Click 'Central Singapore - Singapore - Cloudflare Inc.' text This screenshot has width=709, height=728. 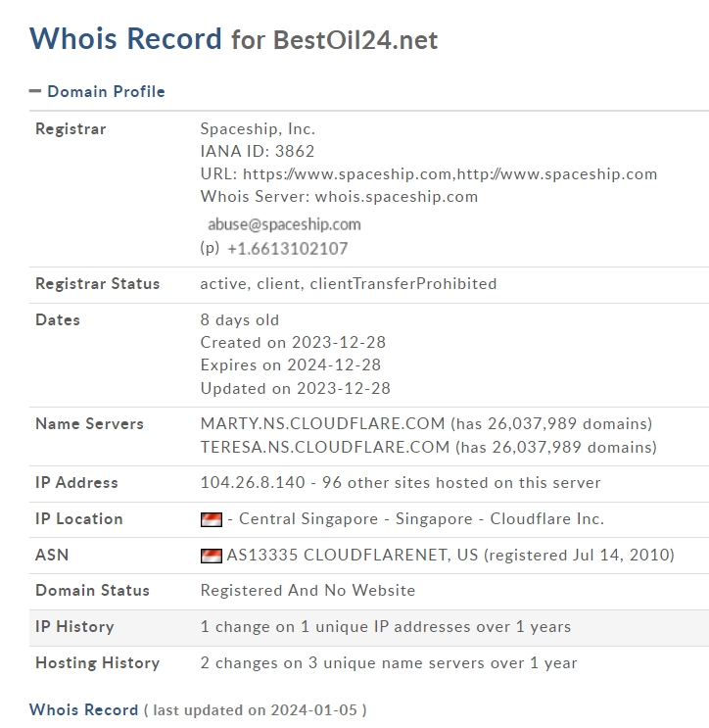[x=421, y=518]
